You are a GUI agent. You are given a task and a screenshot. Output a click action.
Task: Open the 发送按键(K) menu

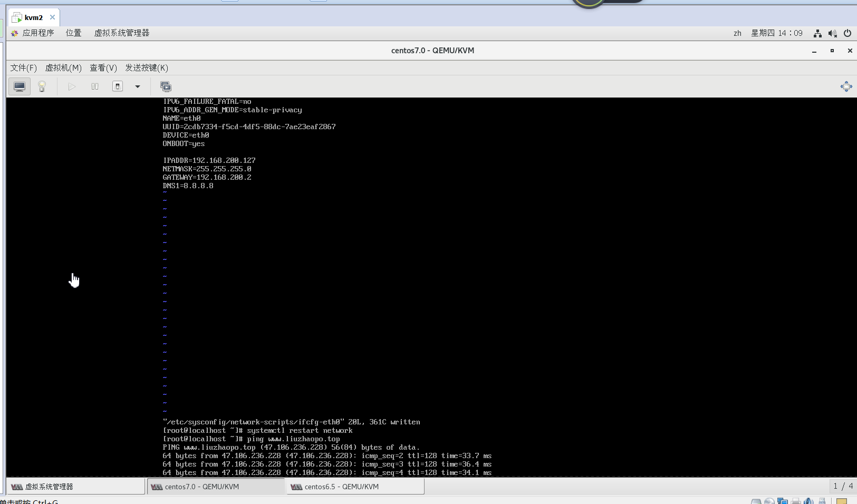pyautogui.click(x=146, y=67)
